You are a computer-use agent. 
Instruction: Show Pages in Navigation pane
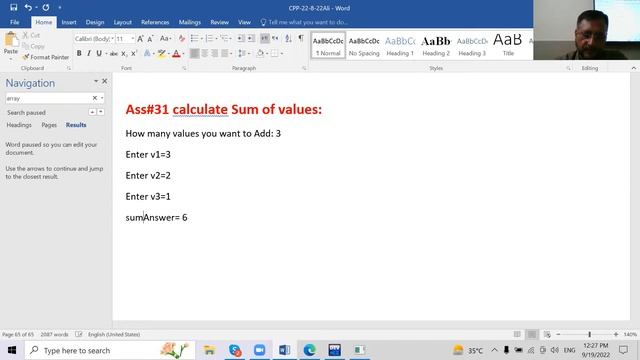pos(49,125)
